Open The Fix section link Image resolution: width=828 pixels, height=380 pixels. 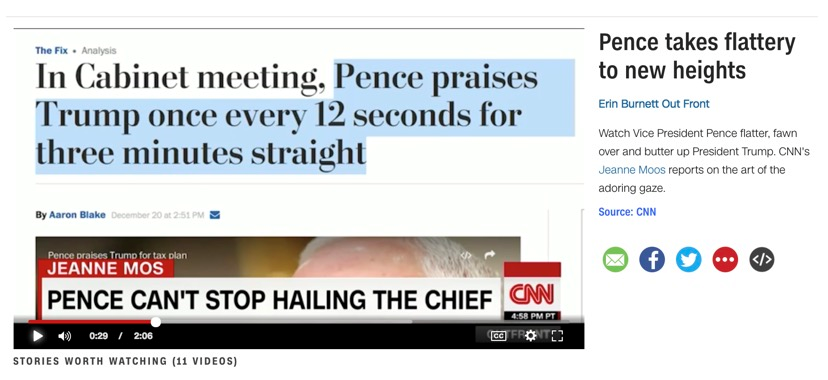click(x=51, y=51)
